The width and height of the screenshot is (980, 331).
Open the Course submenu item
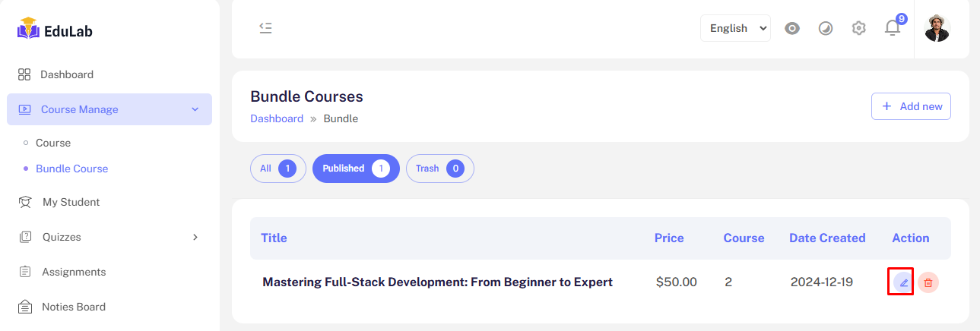pyautogui.click(x=53, y=143)
